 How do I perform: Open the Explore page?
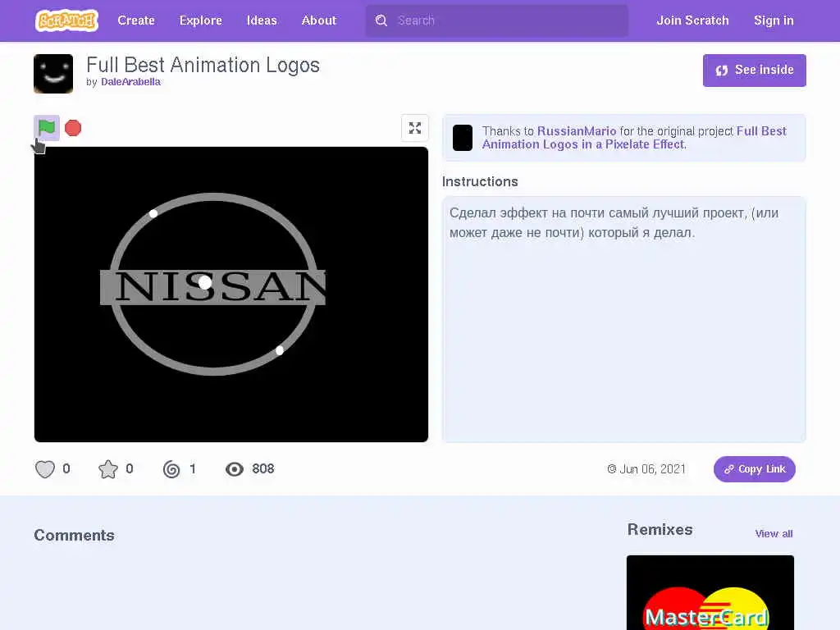click(200, 21)
